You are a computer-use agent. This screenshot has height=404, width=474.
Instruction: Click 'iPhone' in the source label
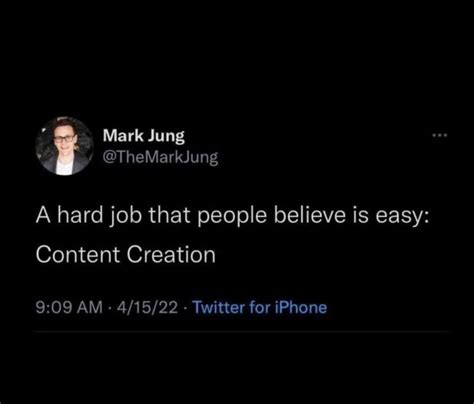[x=301, y=307]
